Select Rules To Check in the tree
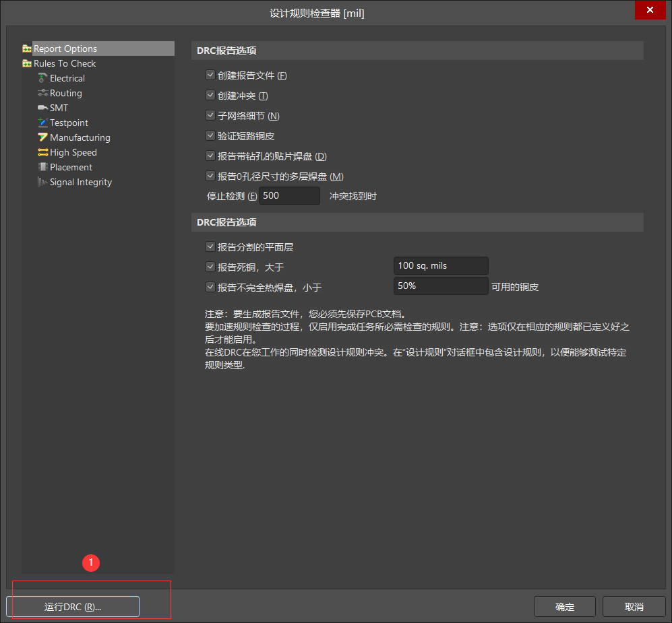672x623 pixels. click(x=65, y=63)
